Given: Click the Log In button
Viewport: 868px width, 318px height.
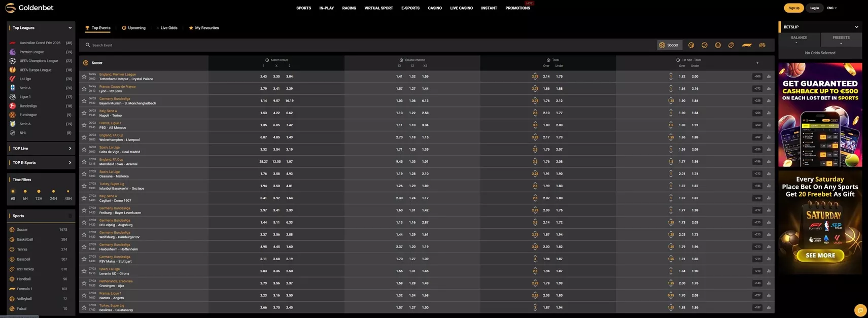Looking at the screenshot, I should point(814,8).
